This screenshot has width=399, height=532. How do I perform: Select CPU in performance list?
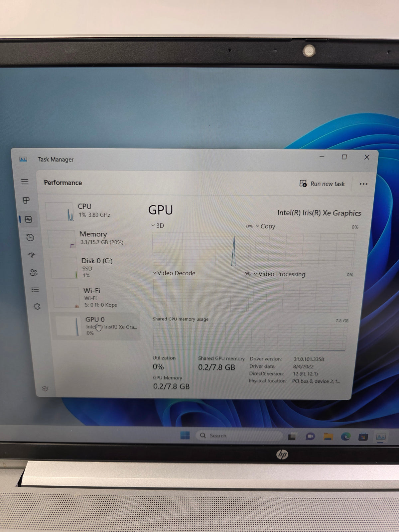(x=91, y=211)
